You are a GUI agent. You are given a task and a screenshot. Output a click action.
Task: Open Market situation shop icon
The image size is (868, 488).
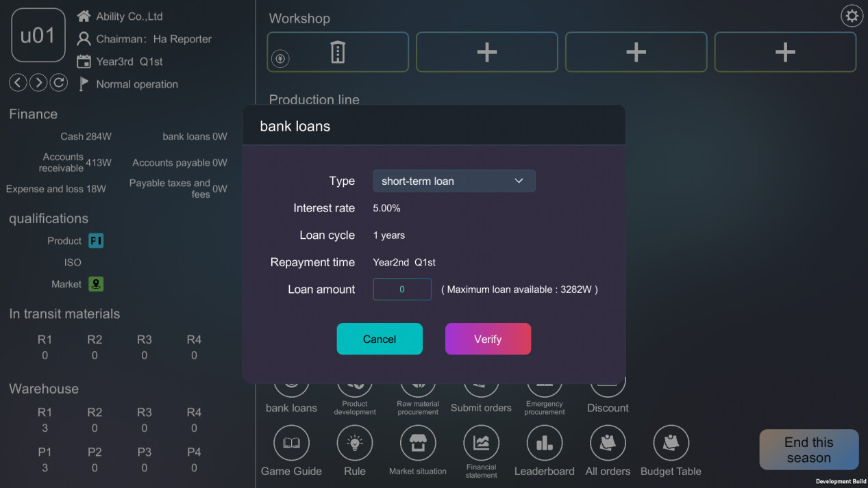click(418, 443)
